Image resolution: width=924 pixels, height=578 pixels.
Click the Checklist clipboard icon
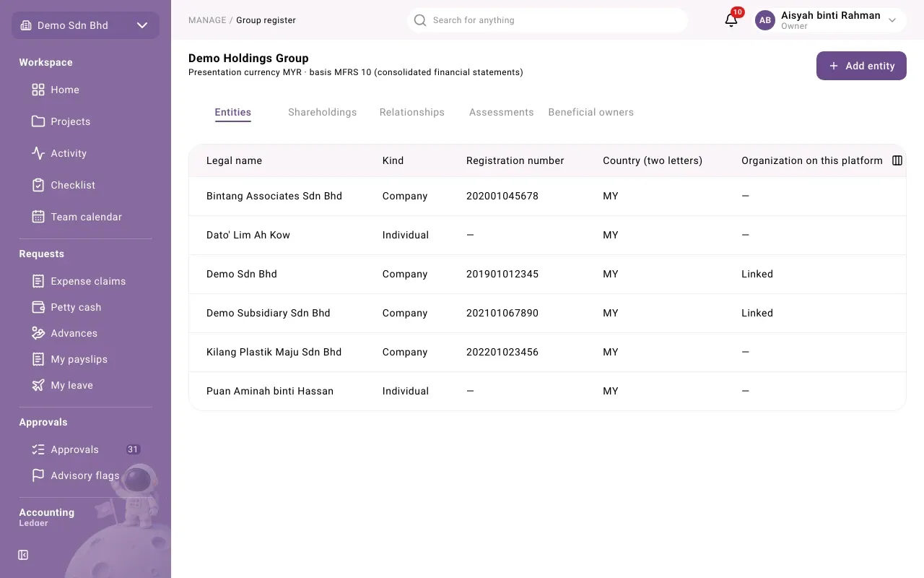[x=38, y=185]
